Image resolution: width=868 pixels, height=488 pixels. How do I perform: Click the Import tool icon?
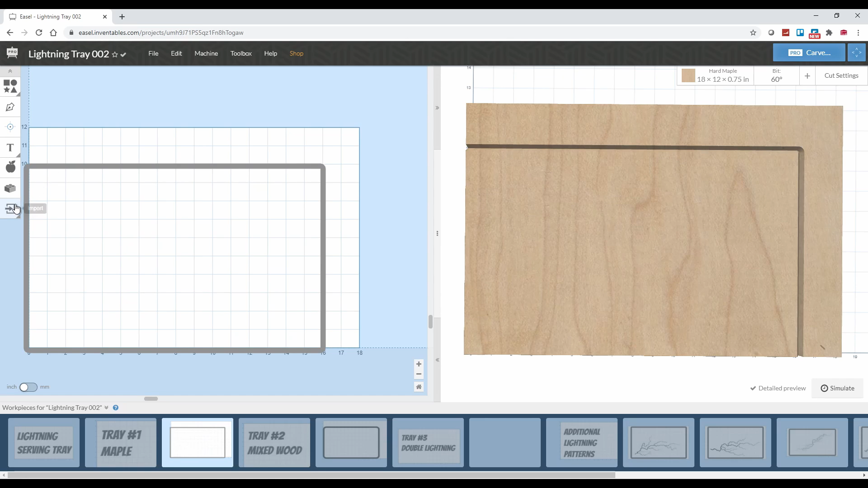click(10, 208)
